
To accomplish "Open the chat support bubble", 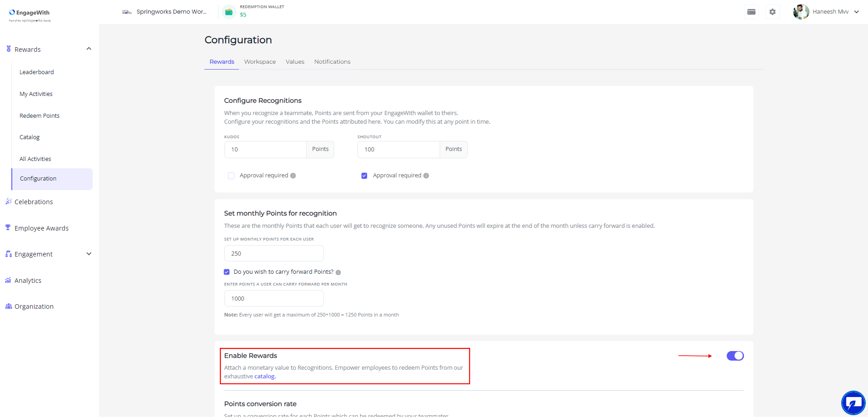I will pyautogui.click(x=853, y=403).
